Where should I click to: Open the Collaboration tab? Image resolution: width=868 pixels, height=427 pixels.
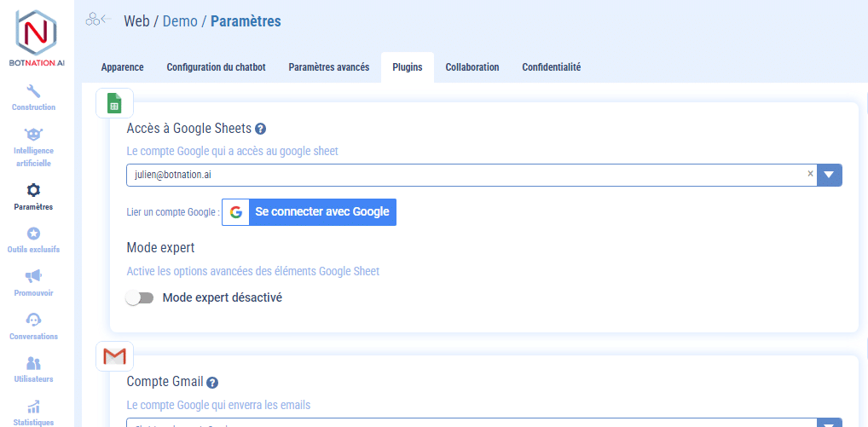point(472,67)
